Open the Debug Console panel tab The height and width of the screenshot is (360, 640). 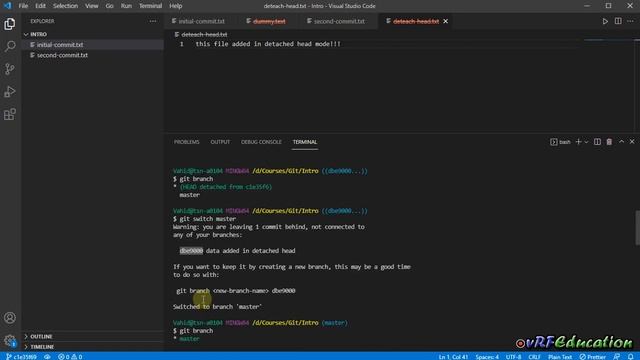coord(261,142)
